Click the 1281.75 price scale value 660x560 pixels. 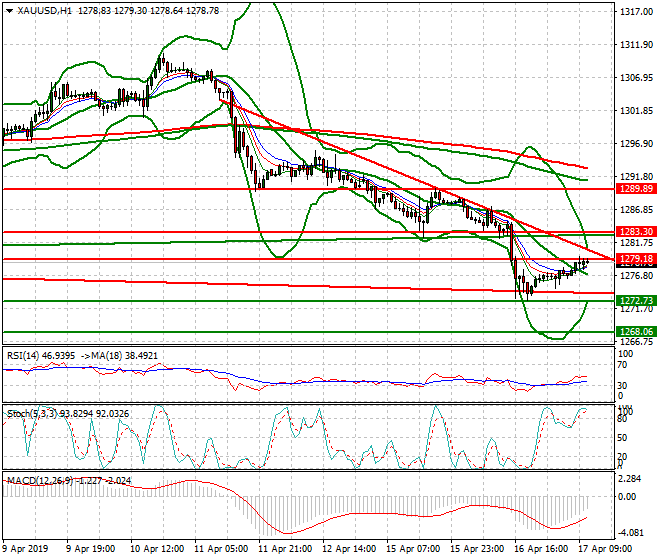coord(637,243)
